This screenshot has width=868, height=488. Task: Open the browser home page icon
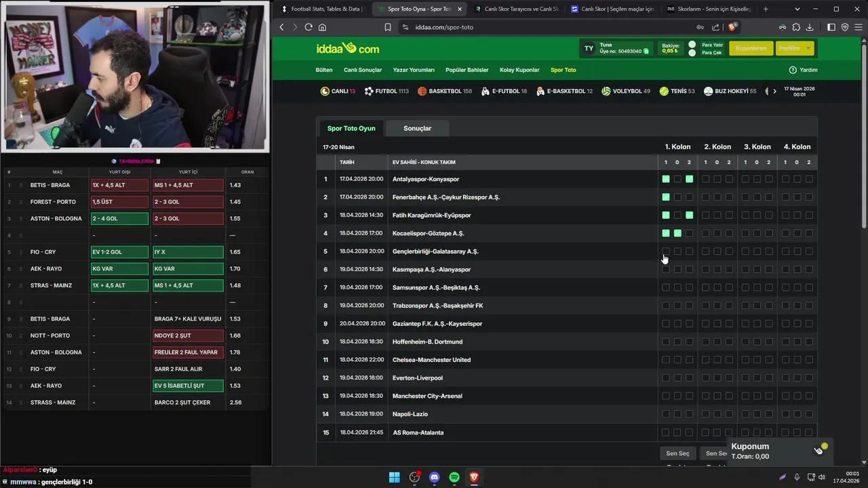click(x=322, y=27)
